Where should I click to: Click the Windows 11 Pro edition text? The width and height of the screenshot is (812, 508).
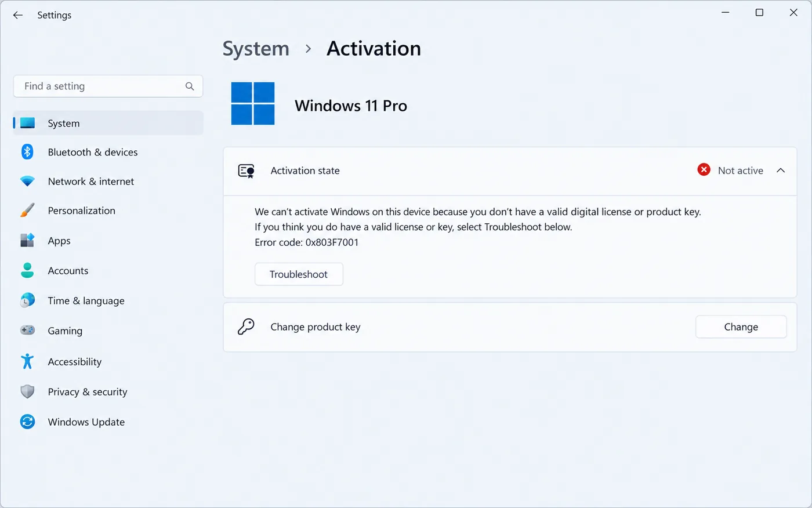[351, 106]
